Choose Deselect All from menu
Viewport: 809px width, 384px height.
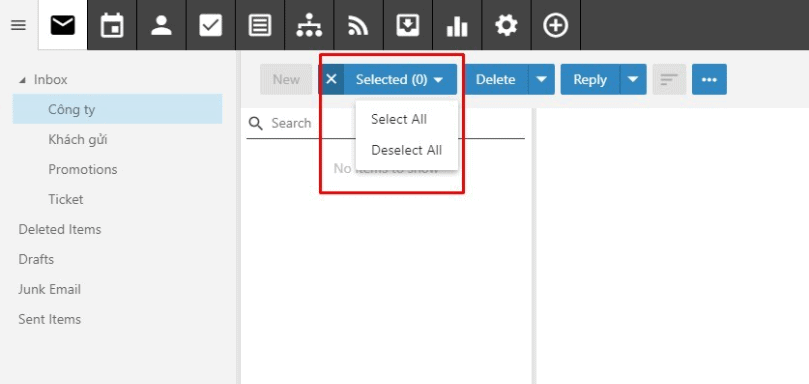[x=407, y=150]
